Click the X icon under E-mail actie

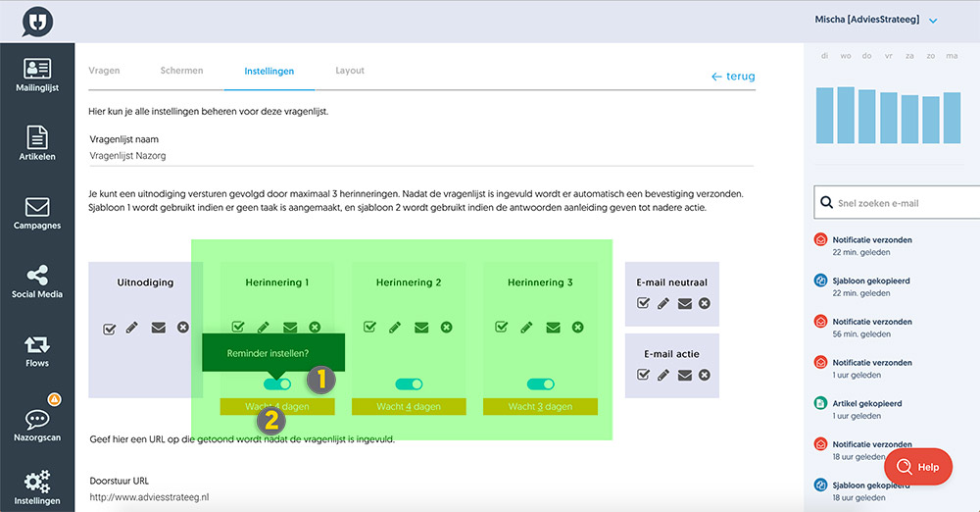click(705, 375)
